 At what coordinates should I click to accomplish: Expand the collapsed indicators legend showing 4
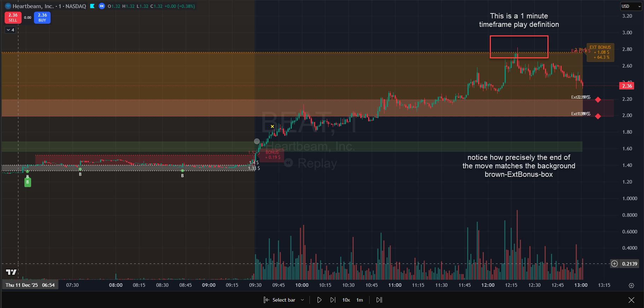pos(10,30)
